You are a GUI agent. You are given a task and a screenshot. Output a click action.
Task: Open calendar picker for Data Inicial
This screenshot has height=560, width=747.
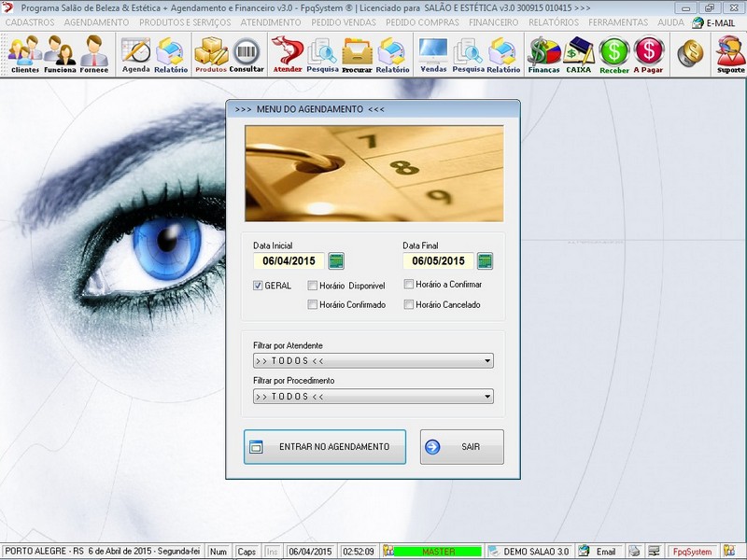pos(336,261)
